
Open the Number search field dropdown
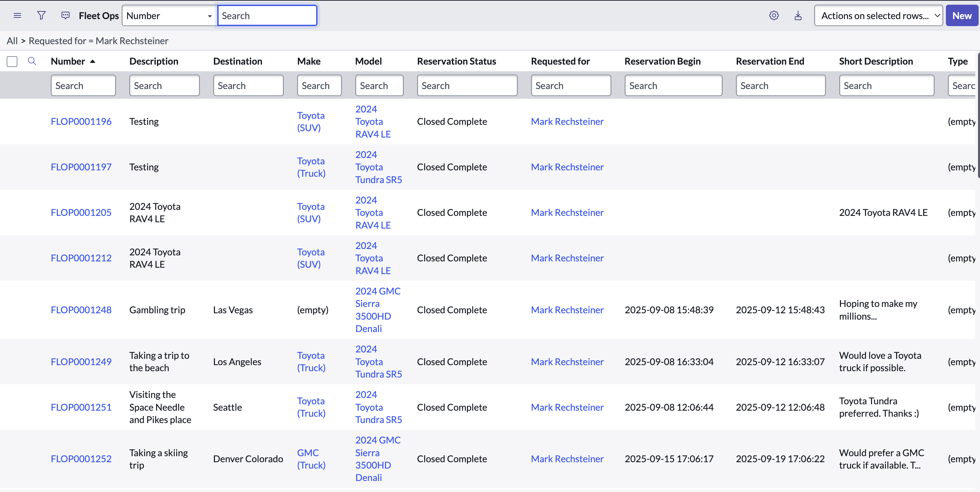coord(169,16)
